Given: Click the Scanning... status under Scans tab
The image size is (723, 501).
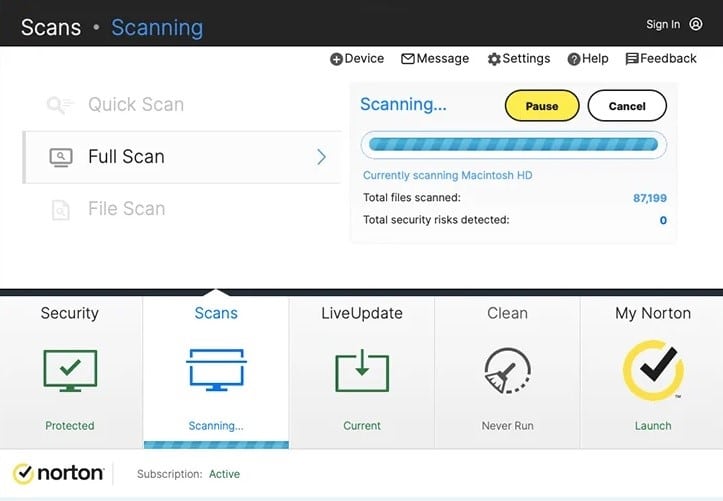Looking at the screenshot, I should click(216, 426).
